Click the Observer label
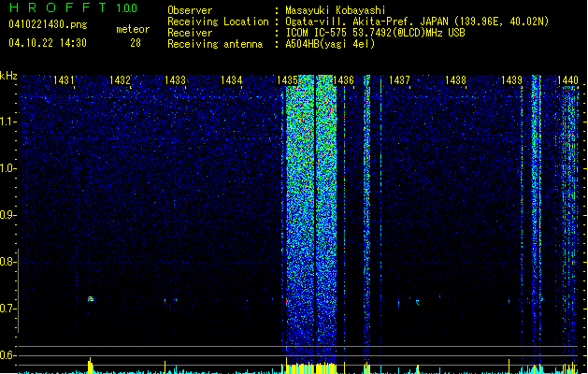 (190, 10)
